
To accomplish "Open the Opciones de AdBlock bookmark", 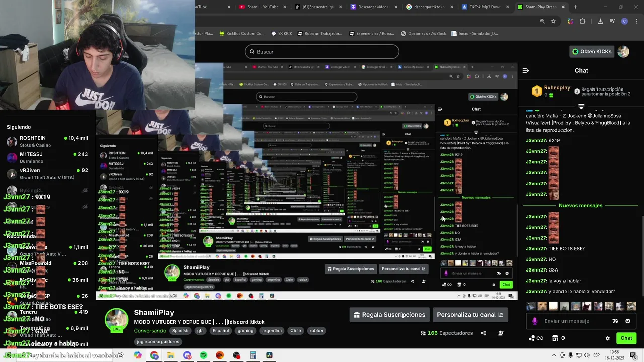I will coord(424,34).
